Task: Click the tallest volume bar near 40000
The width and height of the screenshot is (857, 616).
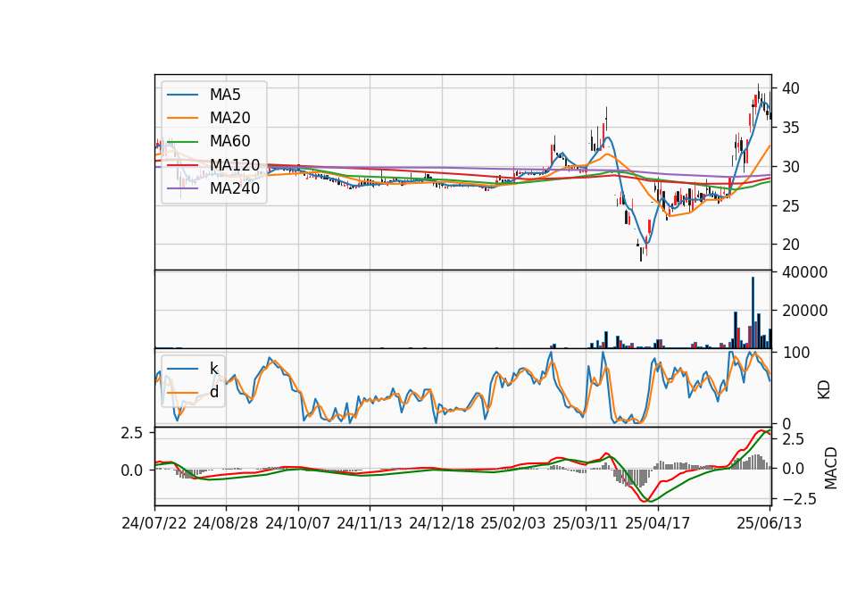Action: coord(753,312)
